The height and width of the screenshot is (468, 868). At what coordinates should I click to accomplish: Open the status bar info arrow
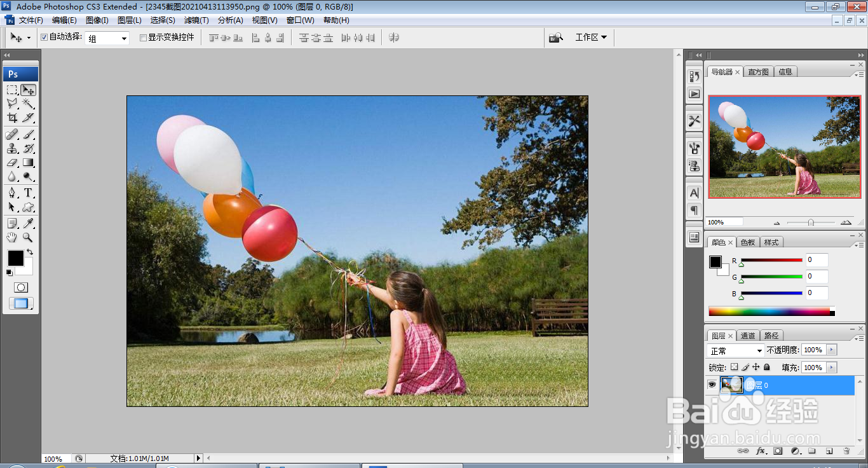(x=198, y=458)
